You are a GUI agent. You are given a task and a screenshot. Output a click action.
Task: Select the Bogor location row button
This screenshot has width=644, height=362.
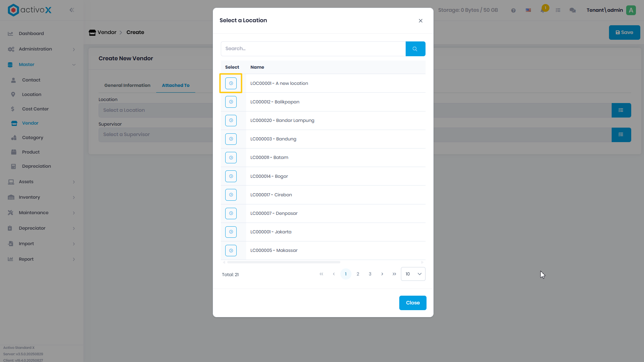[x=231, y=176]
